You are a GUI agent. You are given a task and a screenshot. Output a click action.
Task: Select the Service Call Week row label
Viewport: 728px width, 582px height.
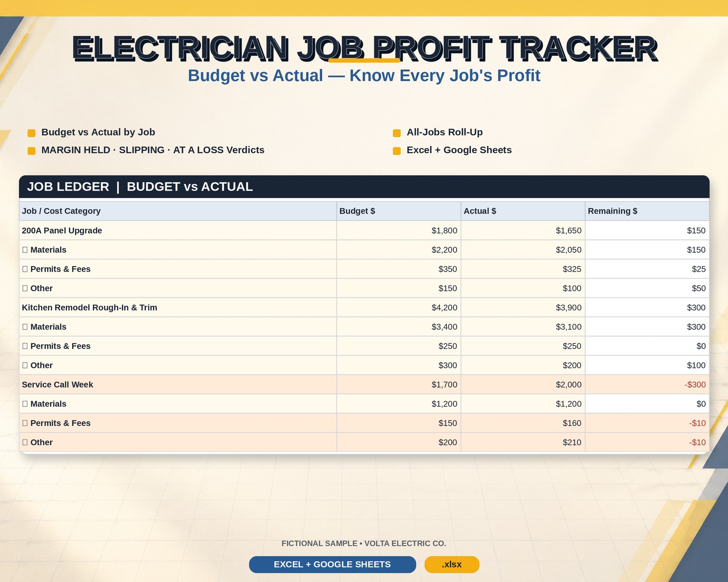tap(58, 385)
